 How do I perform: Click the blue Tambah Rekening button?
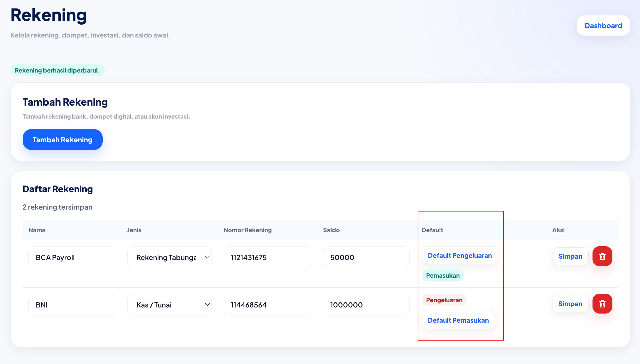coord(63,140)
